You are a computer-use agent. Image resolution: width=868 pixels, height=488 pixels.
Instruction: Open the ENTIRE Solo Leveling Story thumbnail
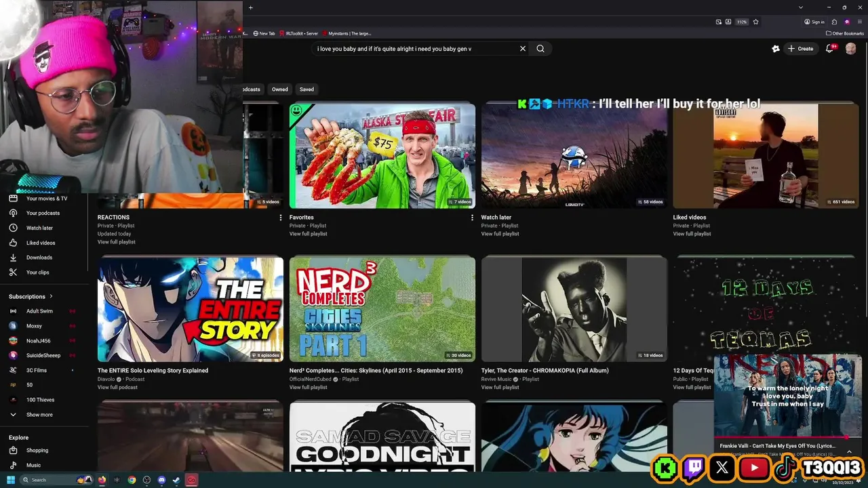191,309
